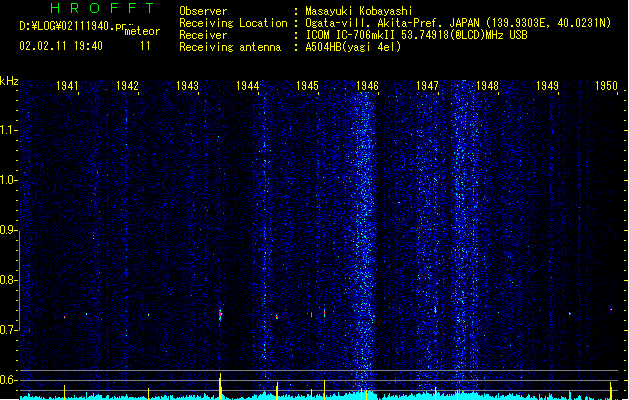Screen dimensions: 629x400
Task: Select the location text Ogata-vill. Akita-Pref. JAPAN
Action: coord(392,23)
